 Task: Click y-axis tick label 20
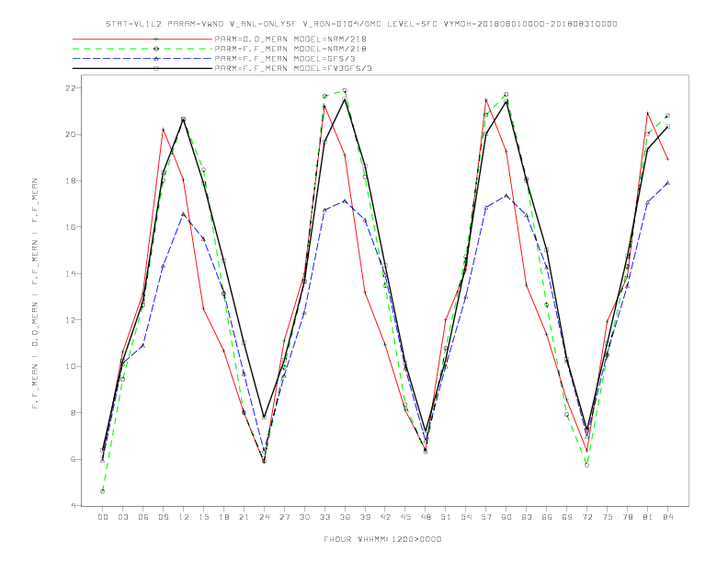(71, 134)
